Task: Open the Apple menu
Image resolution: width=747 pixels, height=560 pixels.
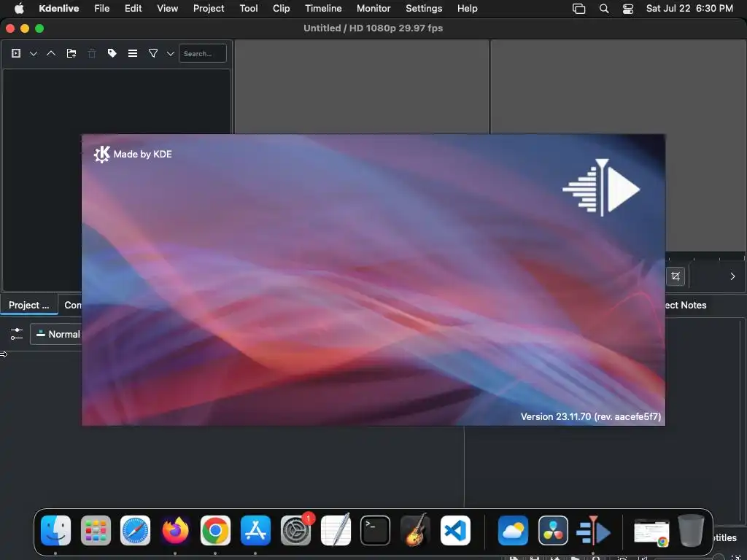Action: [x=19, y=9]
